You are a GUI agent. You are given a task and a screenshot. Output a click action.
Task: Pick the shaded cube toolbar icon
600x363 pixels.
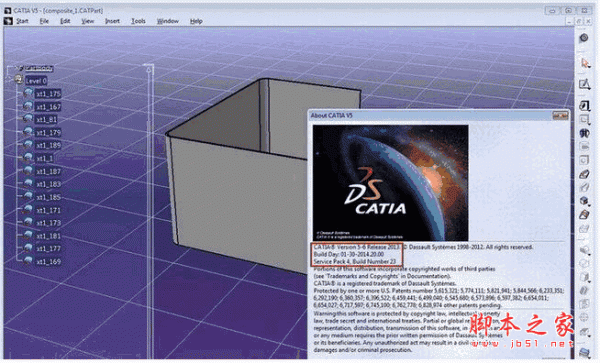pyautogui.click(x=584, y=200)
